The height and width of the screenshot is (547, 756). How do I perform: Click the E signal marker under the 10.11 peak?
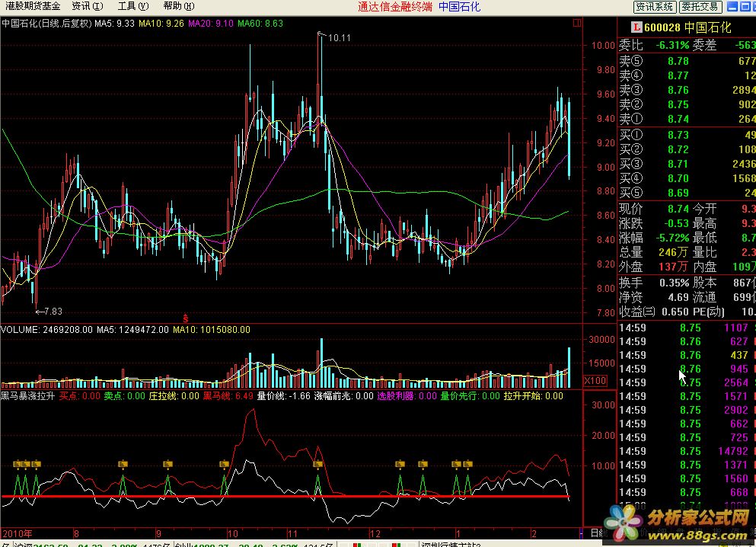pos(317,465)
